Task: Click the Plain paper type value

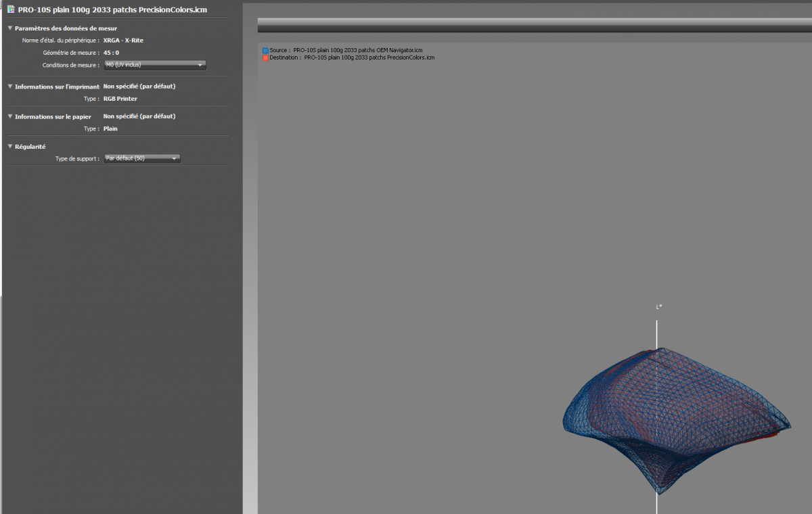Action: [x=110, y=128]
